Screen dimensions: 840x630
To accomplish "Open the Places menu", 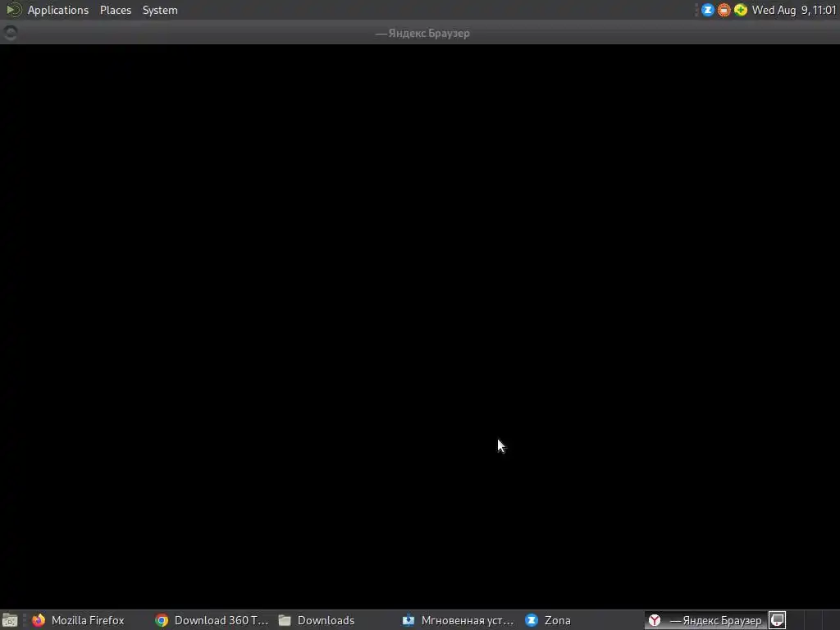I will 115,10.
